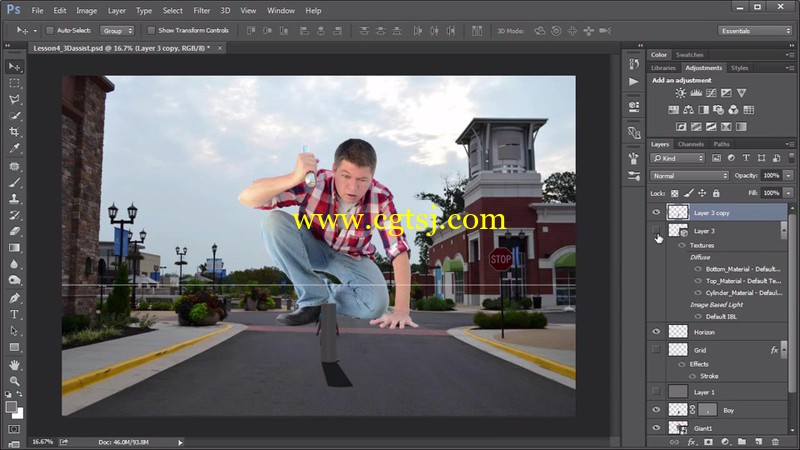This screenshot has height=450, width=800.
Task: Toggle Auto-Select checkbox
Action: (50, 31)
